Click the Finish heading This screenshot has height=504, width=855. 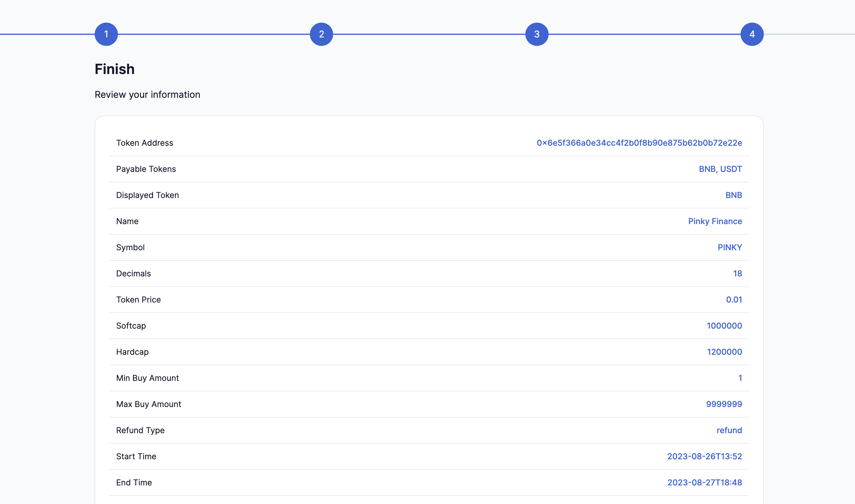tap(114, 69)
